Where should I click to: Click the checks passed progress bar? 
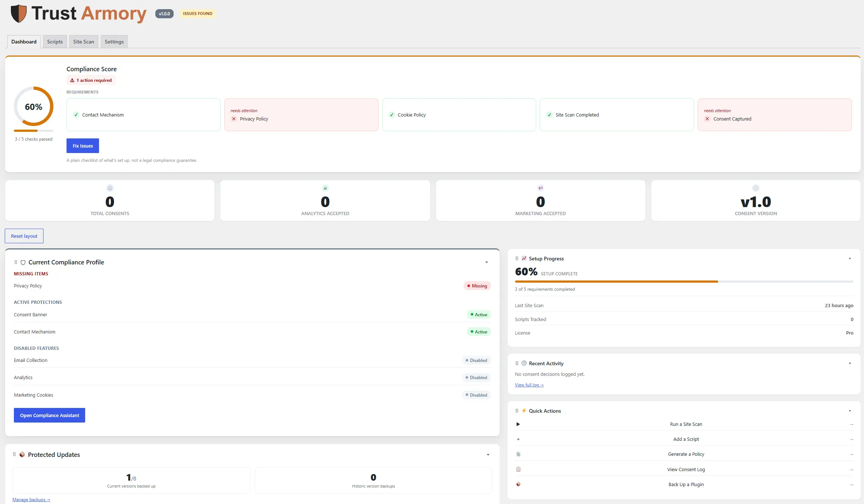coord(34,130)
